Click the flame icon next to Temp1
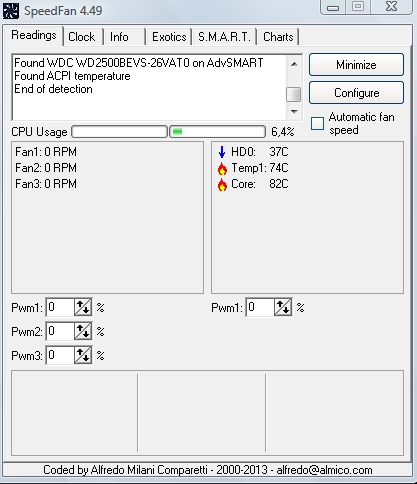The image size is (417, 484). pos(222,168)
